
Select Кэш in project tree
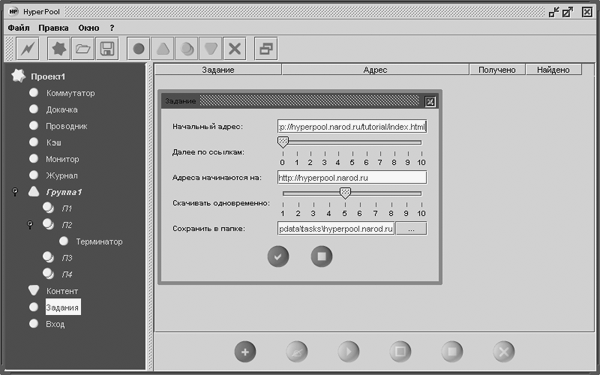[54, 142]
